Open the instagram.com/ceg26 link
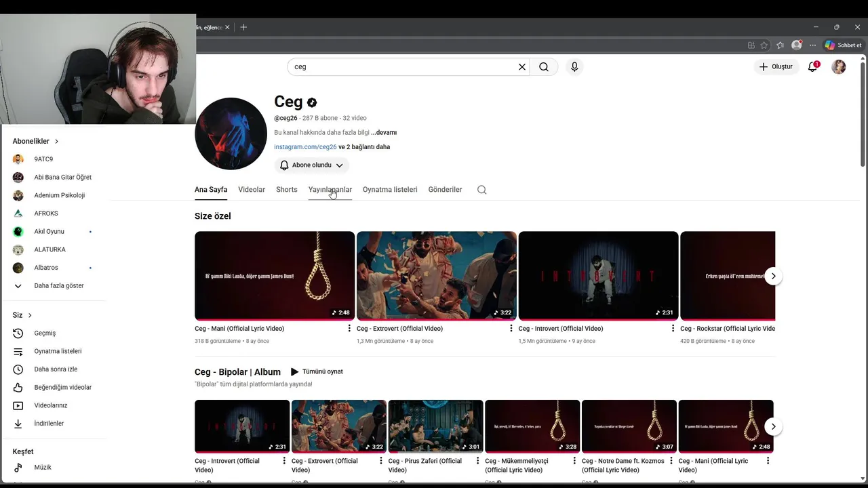The image size is (868, 488). click(x=305, y=147)
